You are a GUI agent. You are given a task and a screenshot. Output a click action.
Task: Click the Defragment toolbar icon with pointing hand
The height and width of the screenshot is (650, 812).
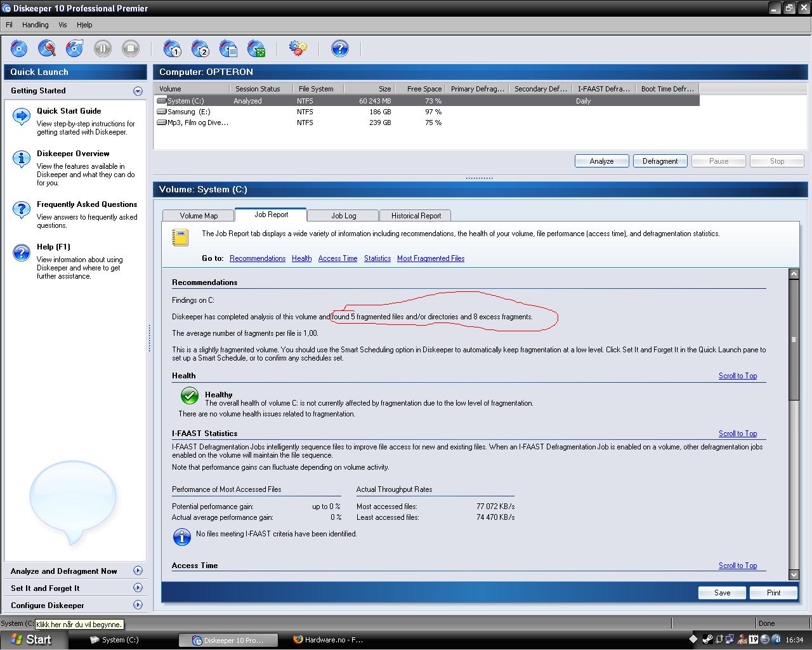pos(75,48)
